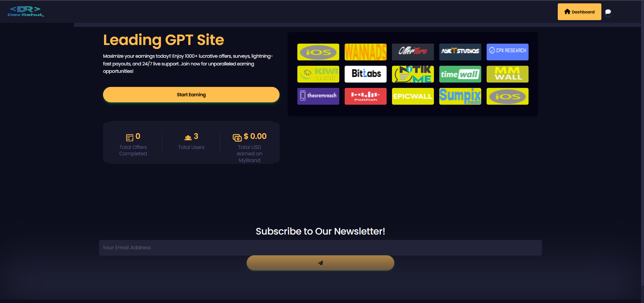
Task: Click the Notik Me logo
Action: [x=413, y=74]
